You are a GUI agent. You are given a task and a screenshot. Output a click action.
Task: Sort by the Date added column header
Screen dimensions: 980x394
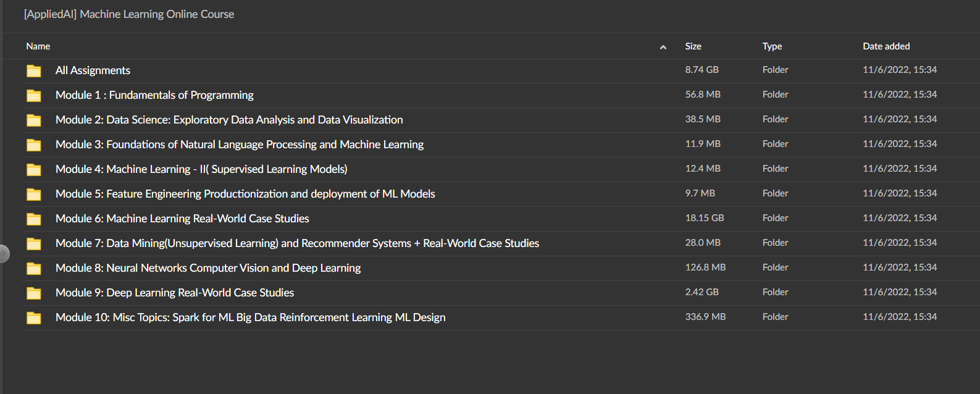(x=886, y=46)
